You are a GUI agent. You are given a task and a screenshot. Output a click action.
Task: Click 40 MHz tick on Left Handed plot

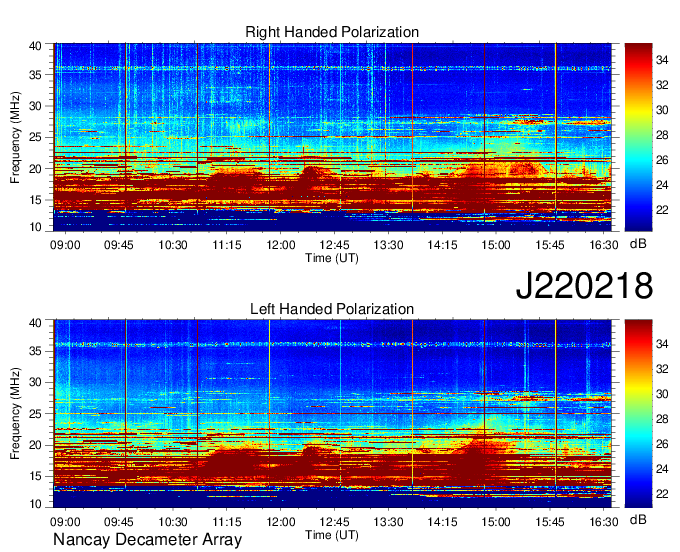tap(36, 323)
